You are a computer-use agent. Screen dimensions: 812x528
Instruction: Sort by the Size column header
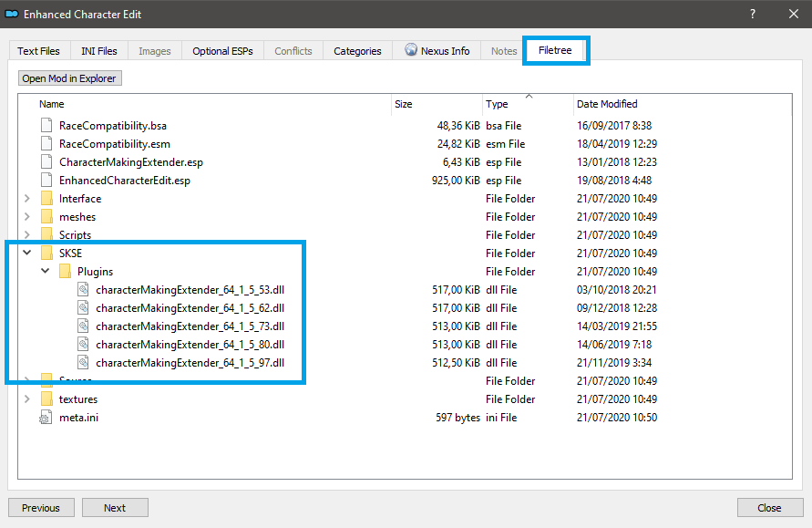[404, 104]
